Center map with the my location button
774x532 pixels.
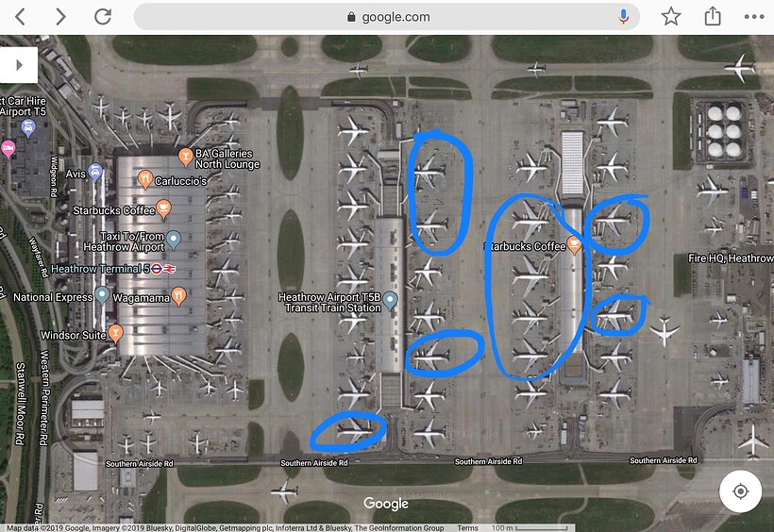coord(740,491)
